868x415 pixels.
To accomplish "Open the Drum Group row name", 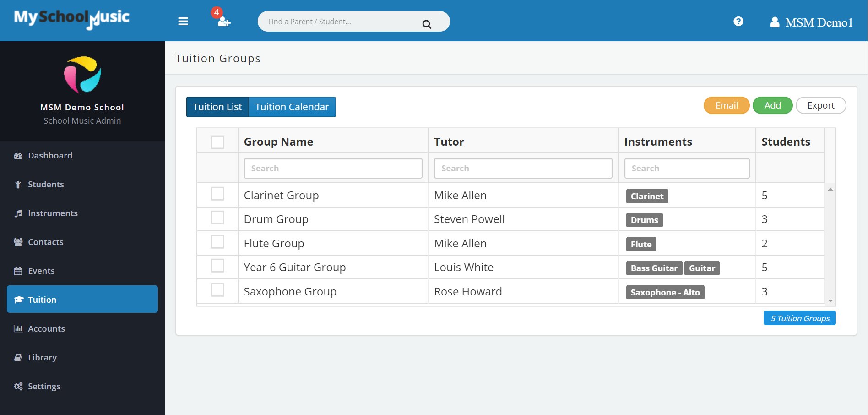I will click(276, 219).
